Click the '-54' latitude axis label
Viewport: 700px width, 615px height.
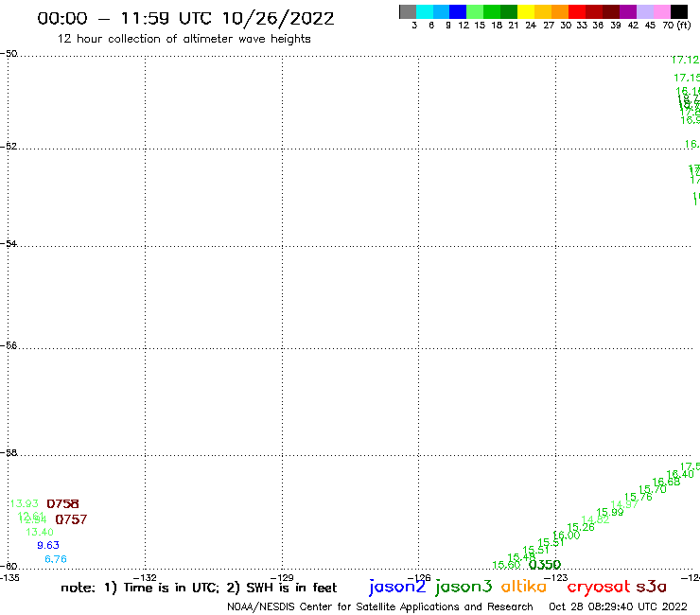click(9, 244)
